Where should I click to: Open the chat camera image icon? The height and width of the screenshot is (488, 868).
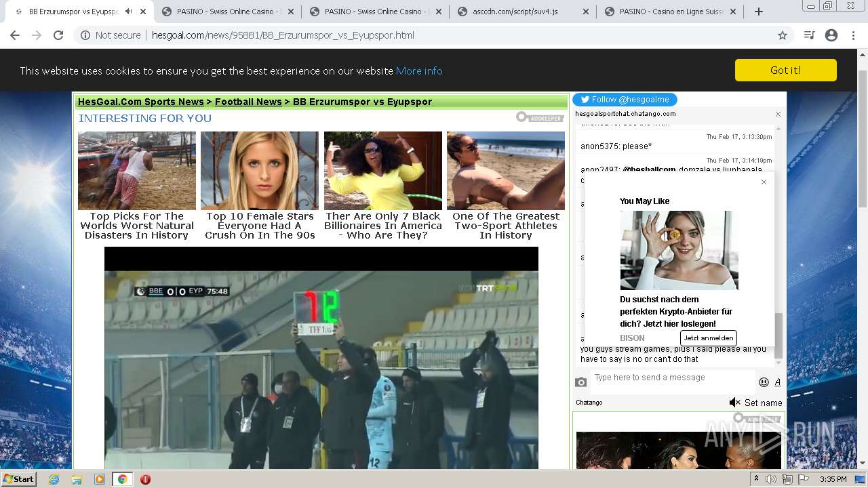click(x=580, y=382)
